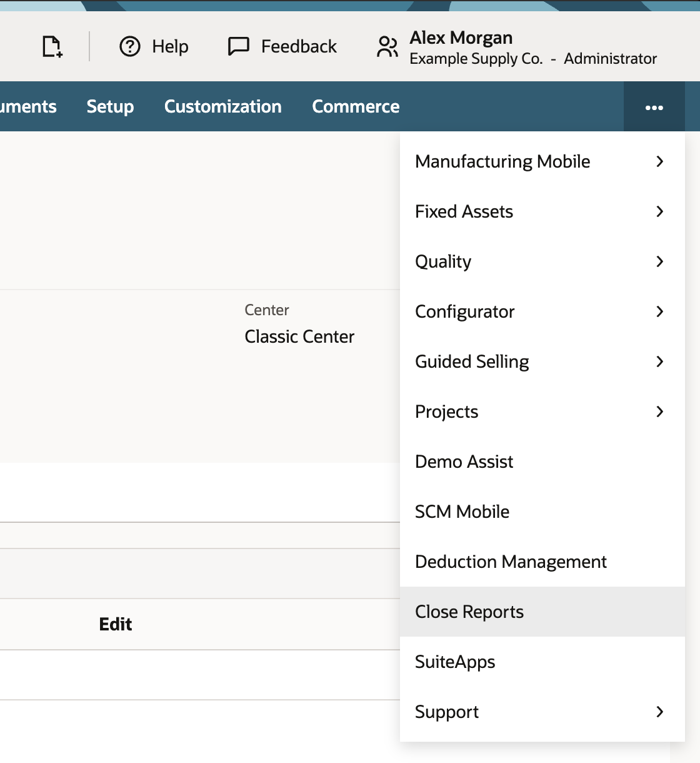The width and height of the screenshot is (700, 763).
Task: Choose Demo Assist from the menu
Action: click(x=542, y=462)
